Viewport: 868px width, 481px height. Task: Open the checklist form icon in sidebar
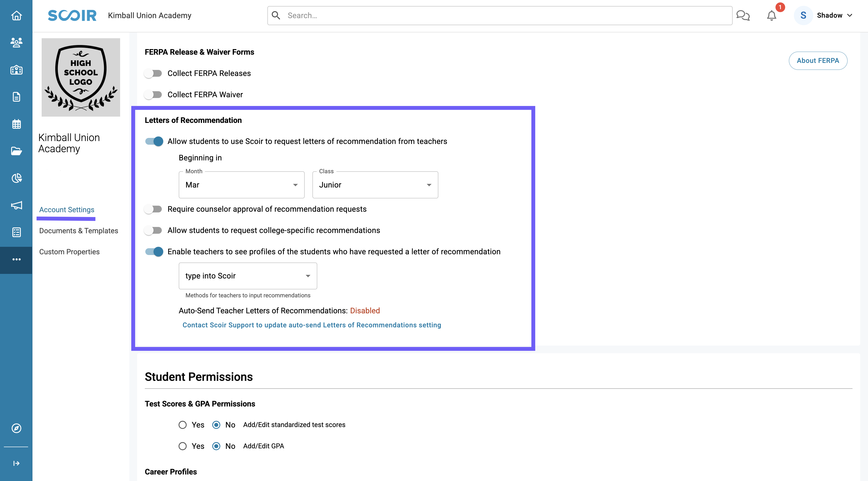click(x=16, y=232)
